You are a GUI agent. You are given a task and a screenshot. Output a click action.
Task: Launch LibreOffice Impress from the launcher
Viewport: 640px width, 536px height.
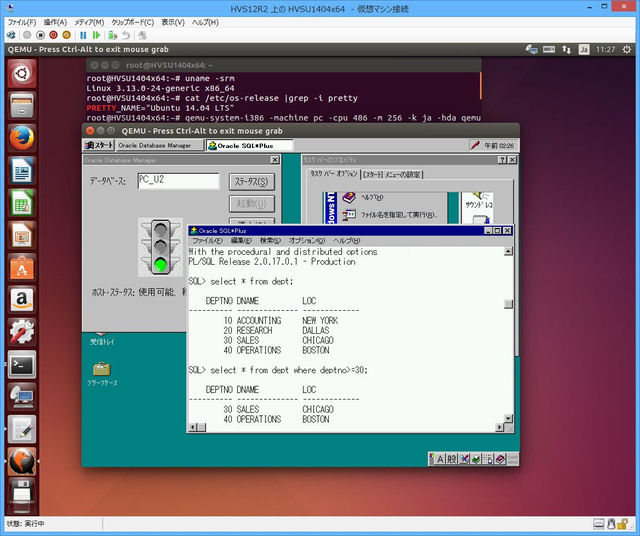click(22, 235)
